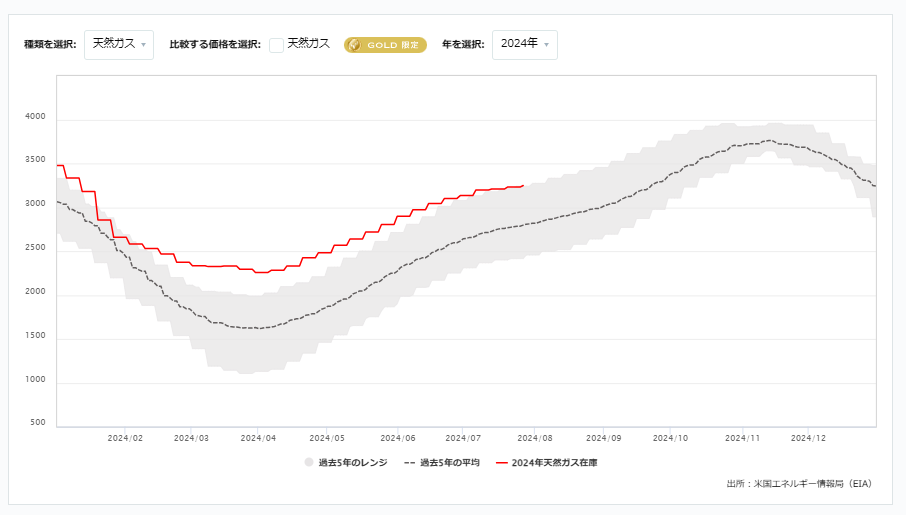The height and width of the screenshot is (515, 906).
Task: Click the 1500 y-axis value
Action: (35, 335)
